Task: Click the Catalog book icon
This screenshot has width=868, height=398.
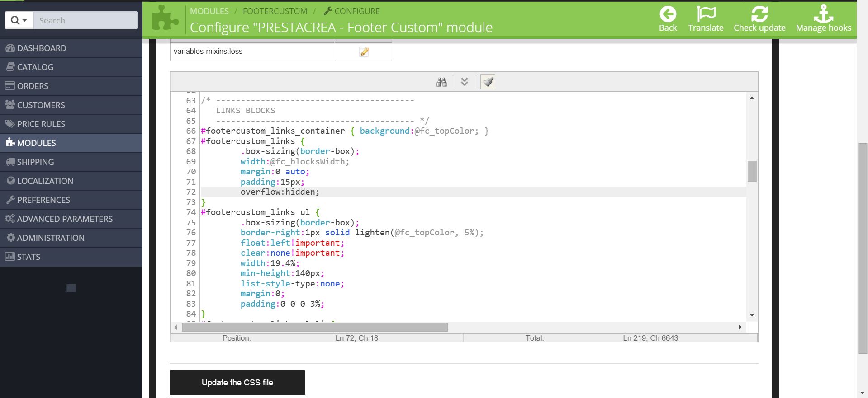Action: coord(10,67)
